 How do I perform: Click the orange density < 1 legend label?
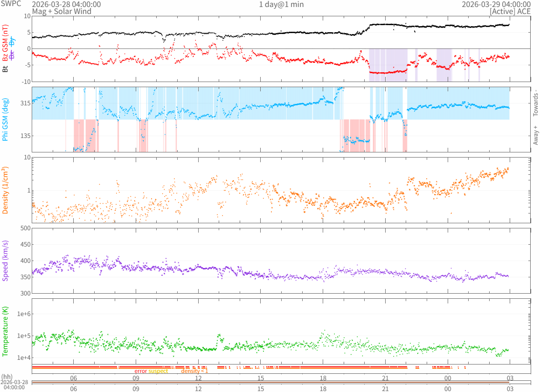(x=194, y=371)
